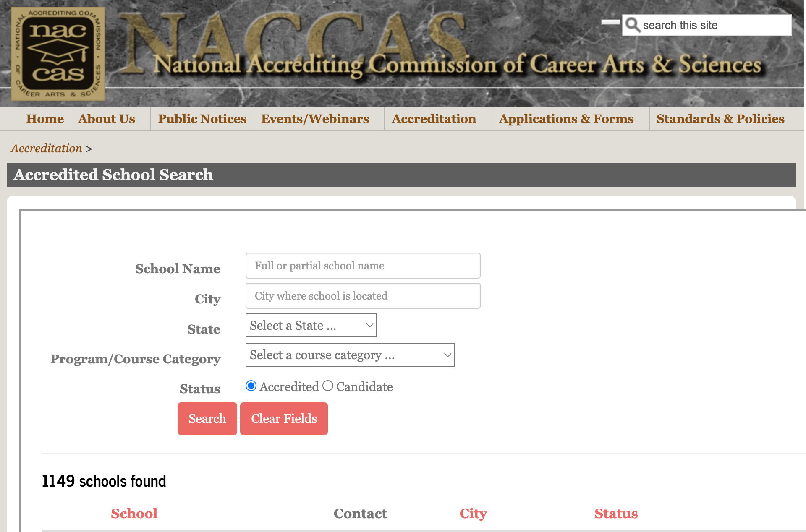
Task: Go to Public Notices
Action: [202, 119]
